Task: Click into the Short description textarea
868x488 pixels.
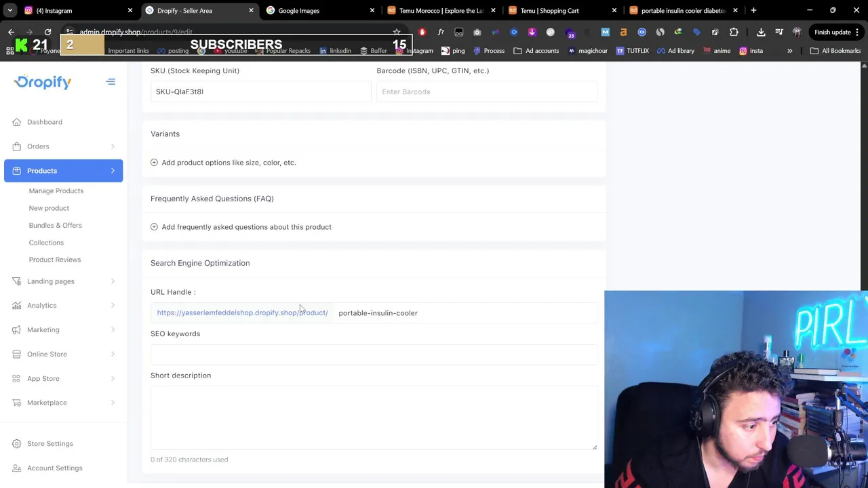Action: tap(374, 418)
